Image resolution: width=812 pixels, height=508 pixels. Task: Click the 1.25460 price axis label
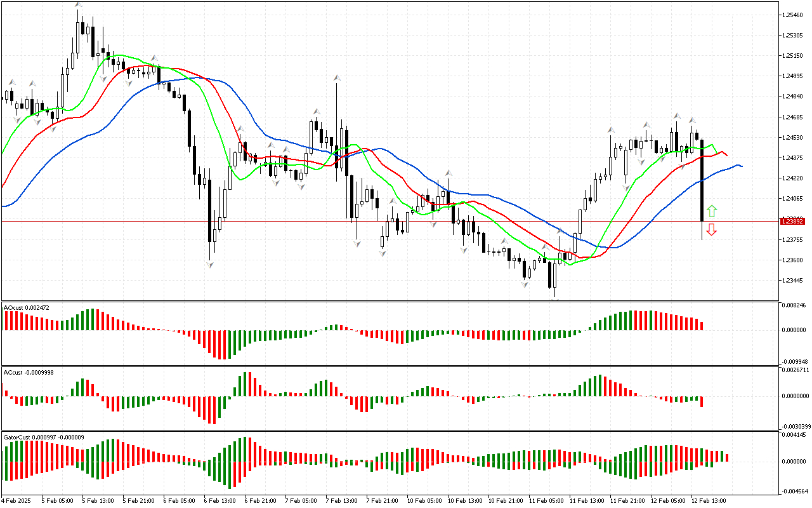(793, 14)
